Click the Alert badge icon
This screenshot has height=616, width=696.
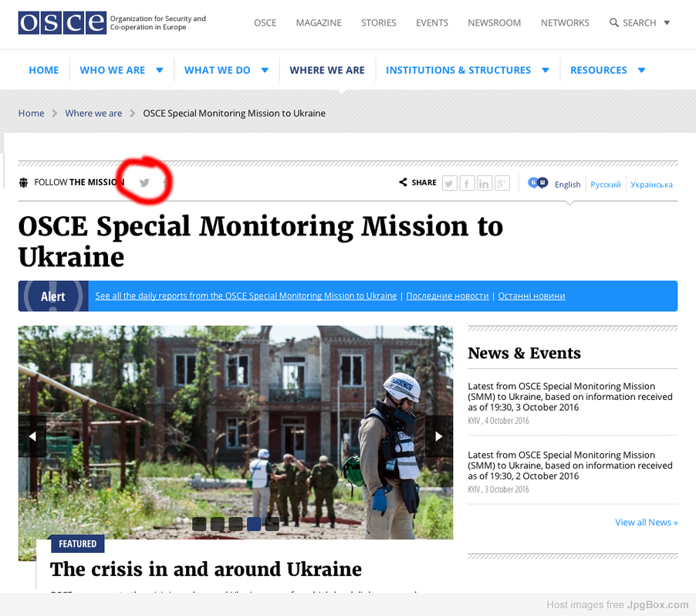tap(53, 296)
